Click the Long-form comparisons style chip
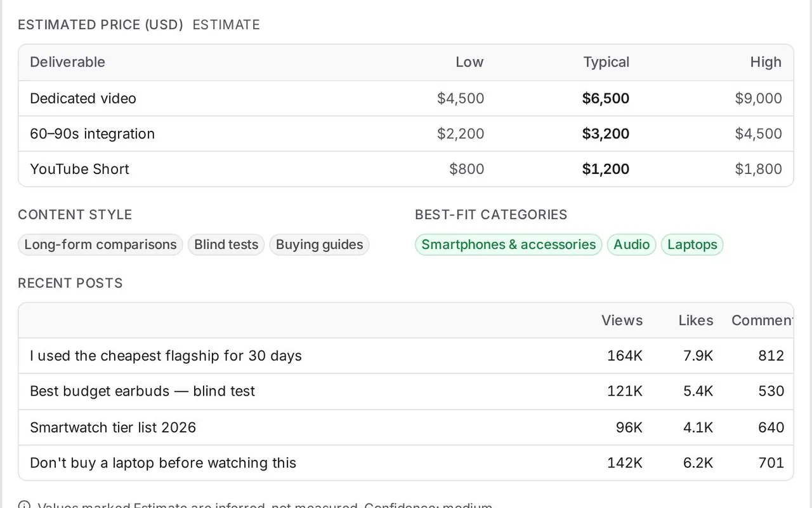The height and width of the screenshot is (508, 812). click(x=100, y=244)
